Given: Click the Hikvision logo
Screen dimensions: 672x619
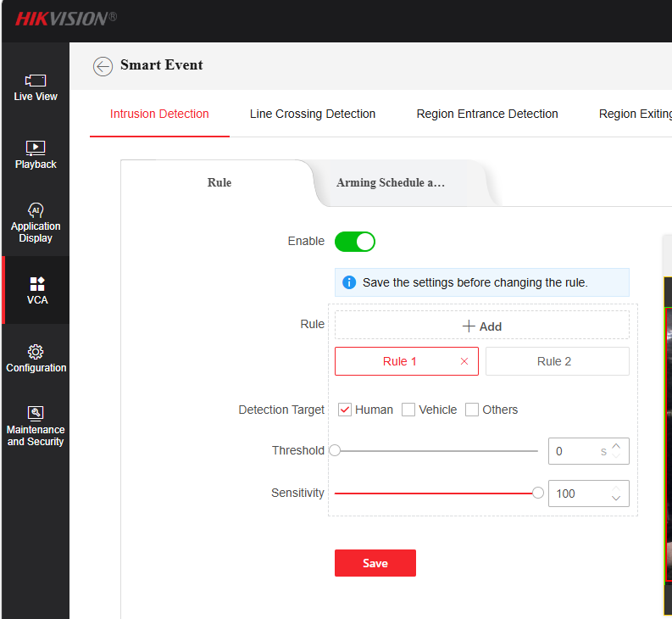Looking at the screenshot, I should (x=65, y=19).
